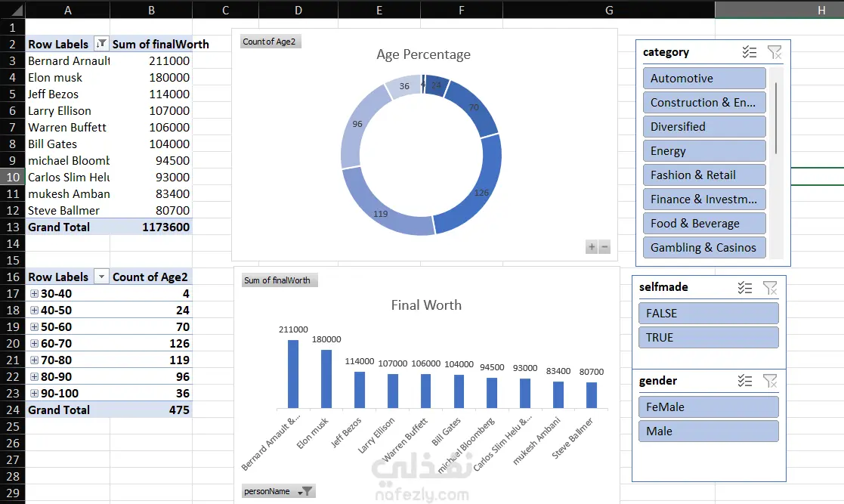Open Row Labels dropdown in cell A16
This screenshot has height=504, width=844.
100,277
